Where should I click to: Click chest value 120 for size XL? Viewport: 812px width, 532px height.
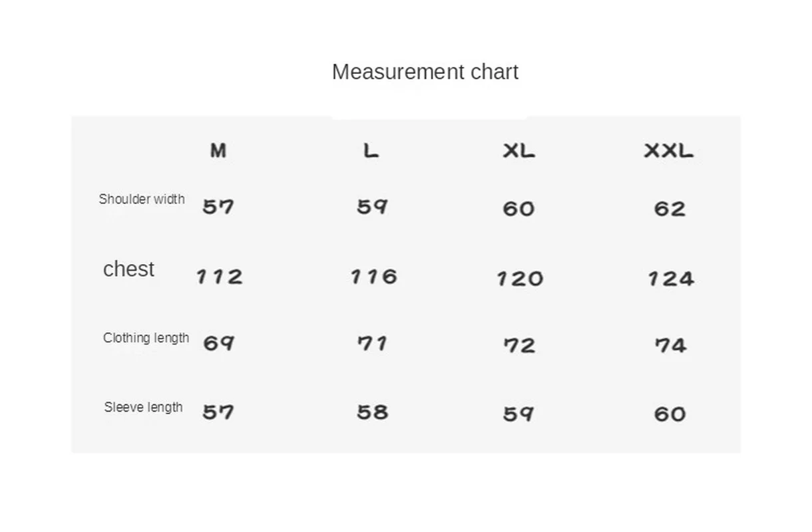pyautogui.click(x=520, y=278)
